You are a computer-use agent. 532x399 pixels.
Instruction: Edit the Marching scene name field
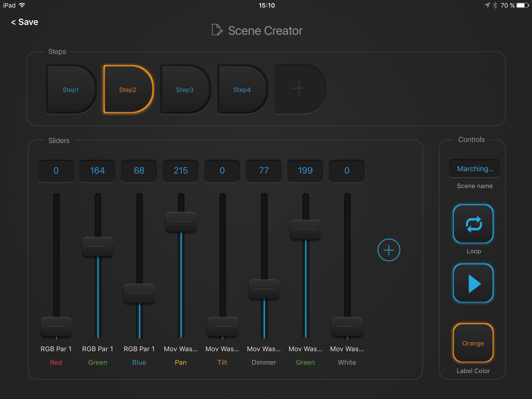click(475, 169)
